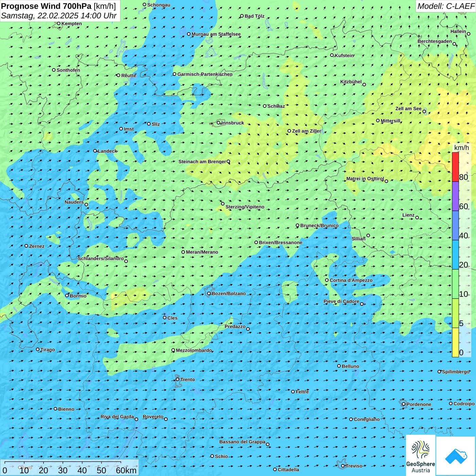
Task: Click the Schwaz city label
Action: click(276, 106)
